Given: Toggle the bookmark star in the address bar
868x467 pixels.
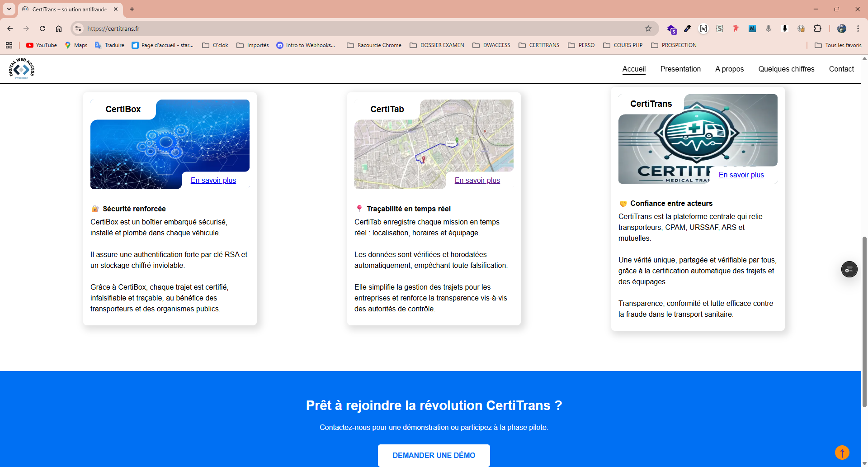Looking at the screenshot, I should coord(648,29).
